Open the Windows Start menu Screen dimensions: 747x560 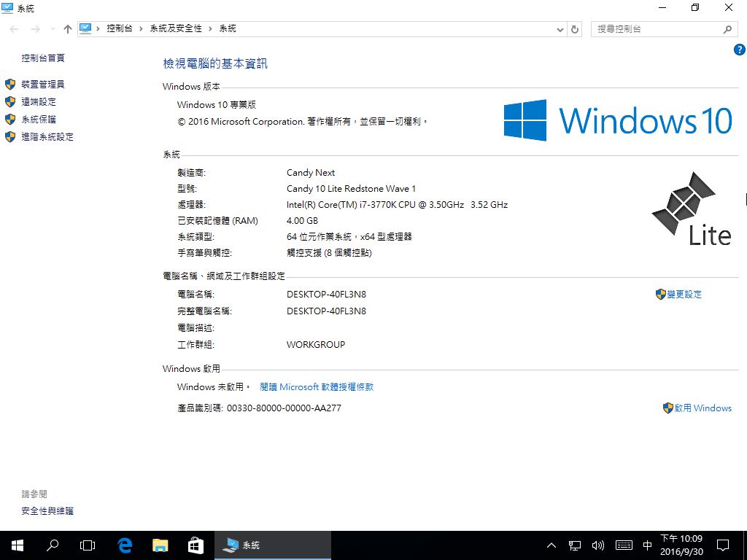(18, 545)
